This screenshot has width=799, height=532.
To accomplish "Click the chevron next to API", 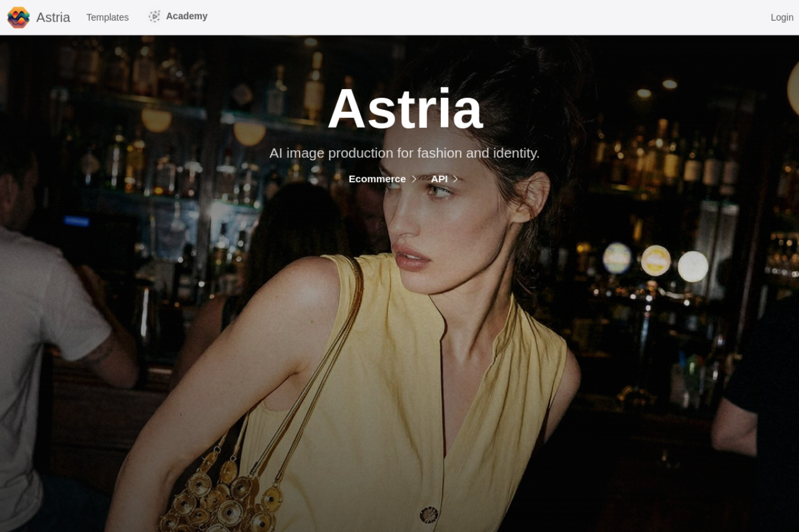I will pos(456,179).
